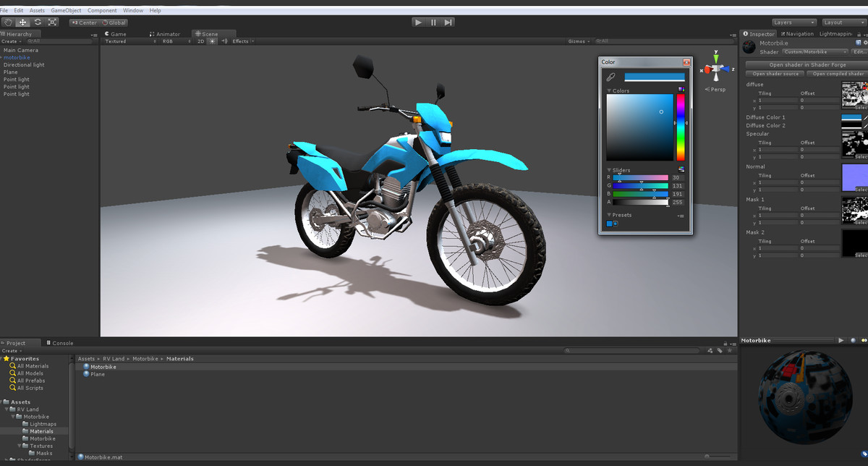This screenshot has width=868, height=466.
Task: Activate the Hand tool for panning
Action: click(x=9, y=22)
